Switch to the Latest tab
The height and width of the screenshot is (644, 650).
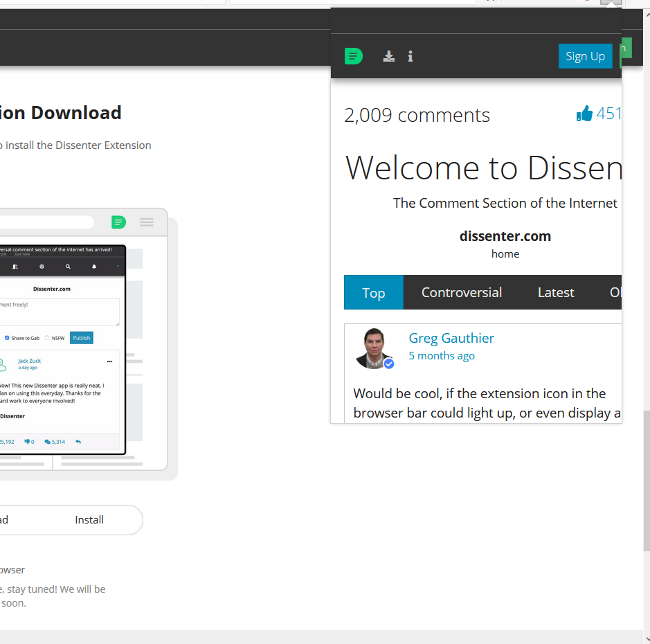(555, 292)
